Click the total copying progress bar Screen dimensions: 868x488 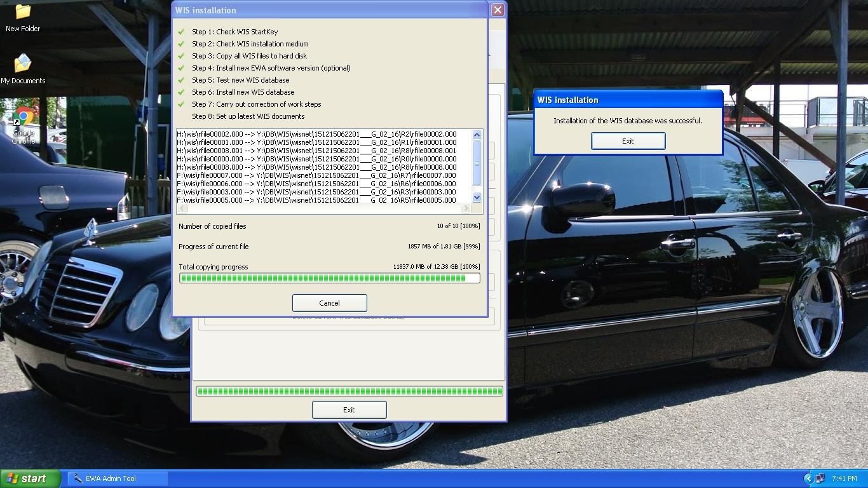point(329,278)
